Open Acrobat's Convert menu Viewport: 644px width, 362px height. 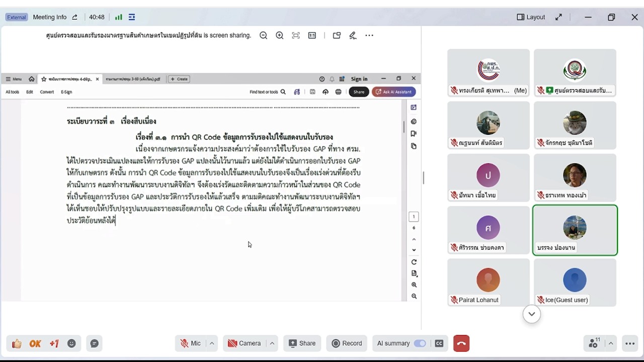tap(46, 92)
